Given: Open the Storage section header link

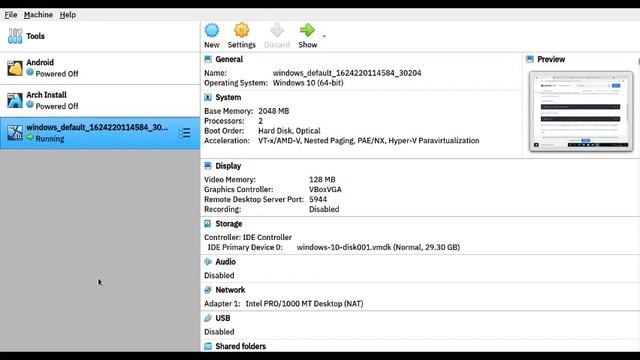Looking at the screenshot, I should click(x=229, y=224).
